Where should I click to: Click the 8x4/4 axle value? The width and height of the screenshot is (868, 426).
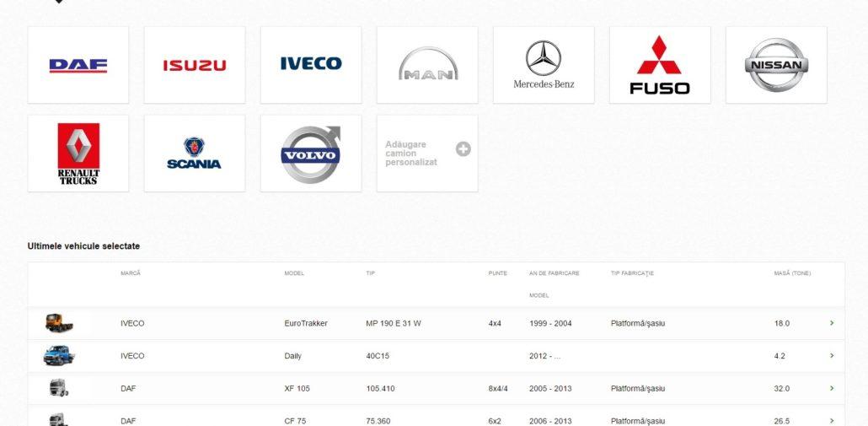point(498,389)
